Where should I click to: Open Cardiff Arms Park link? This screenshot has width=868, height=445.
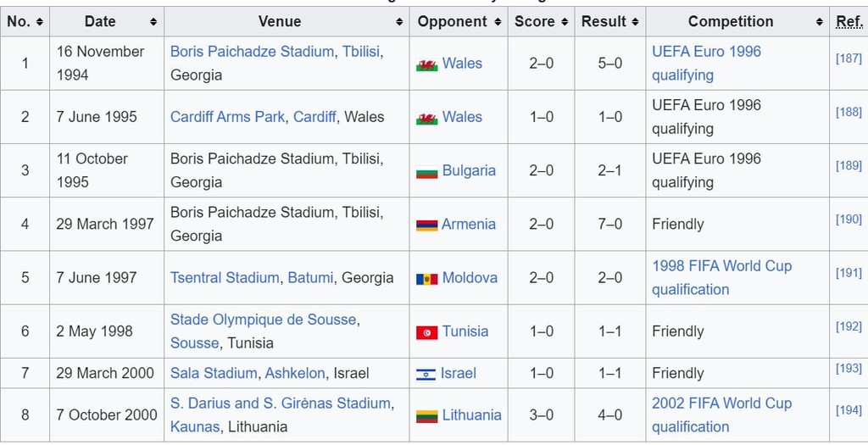[x=227, y=117]
